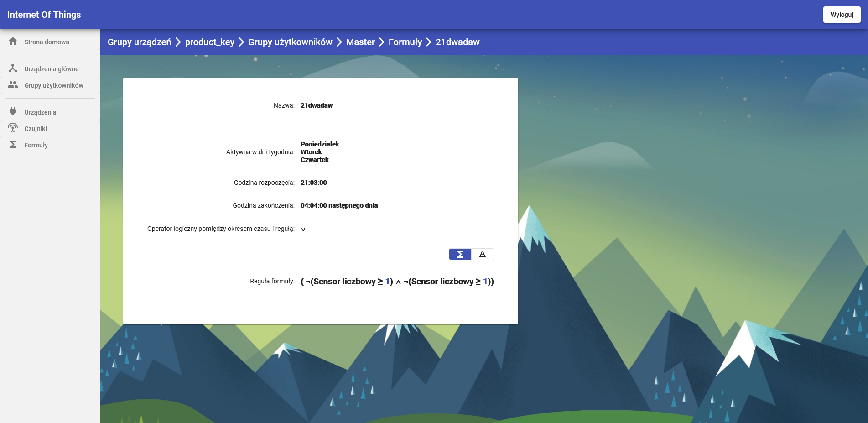The image size is (868, 423).
Task: Click the people icon for Grupy użytkowników
Action: [x=13, y=85]
